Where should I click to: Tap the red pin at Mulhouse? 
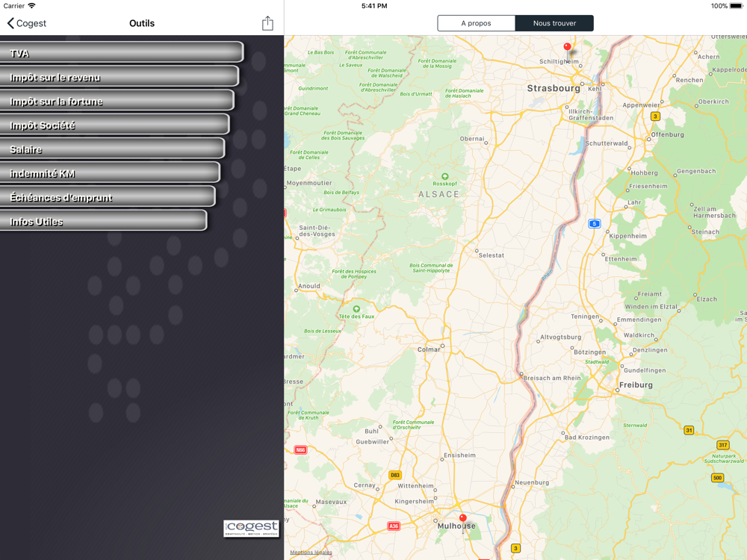coord(462,518)
